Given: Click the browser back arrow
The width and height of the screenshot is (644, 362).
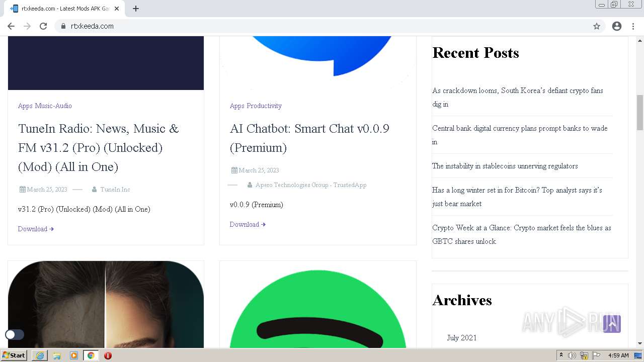Looking at the screenshot, I should coord(11,26).
